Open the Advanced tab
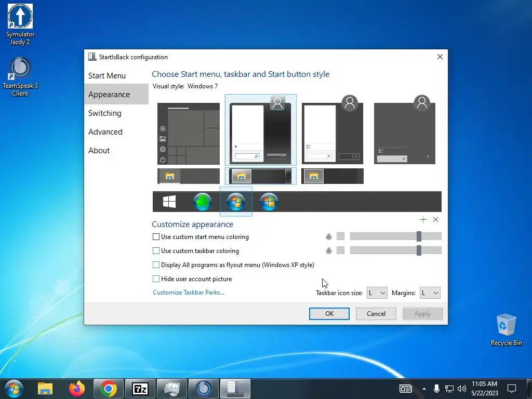Screen dimensions: 532x399 116,131
